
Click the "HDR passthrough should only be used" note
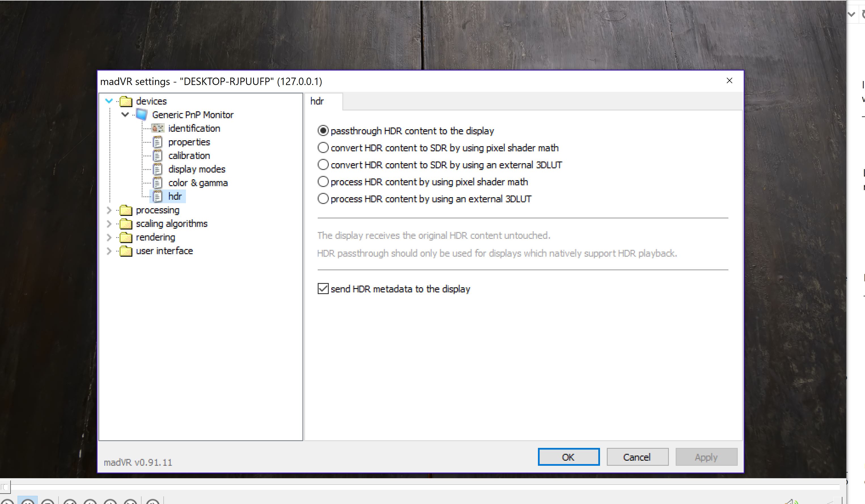(497, 254)
